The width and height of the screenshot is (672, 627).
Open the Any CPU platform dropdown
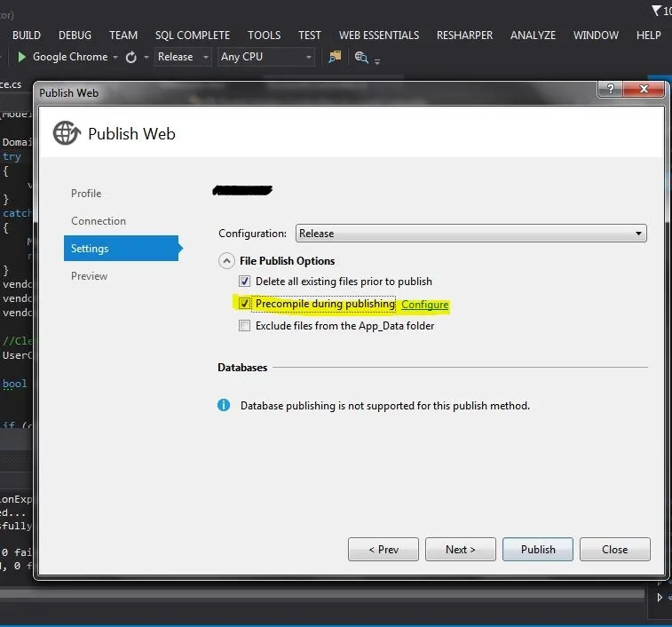coord(266,57)
